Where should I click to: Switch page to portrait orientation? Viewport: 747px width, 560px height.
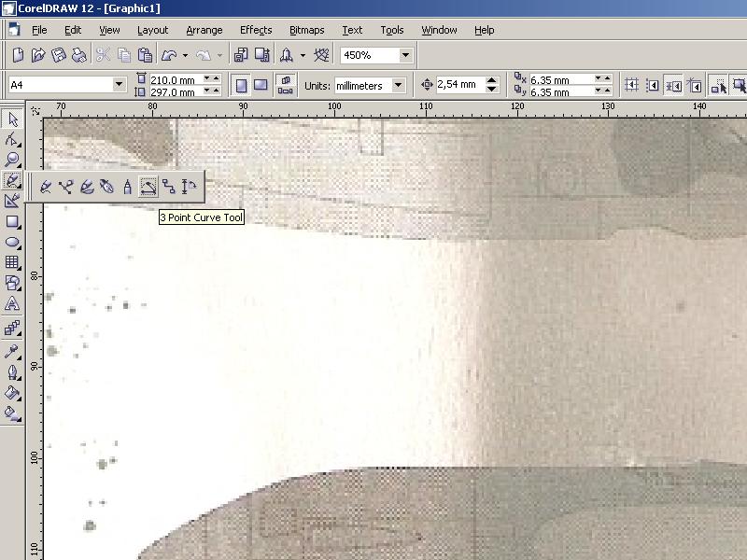pos(241,85)
